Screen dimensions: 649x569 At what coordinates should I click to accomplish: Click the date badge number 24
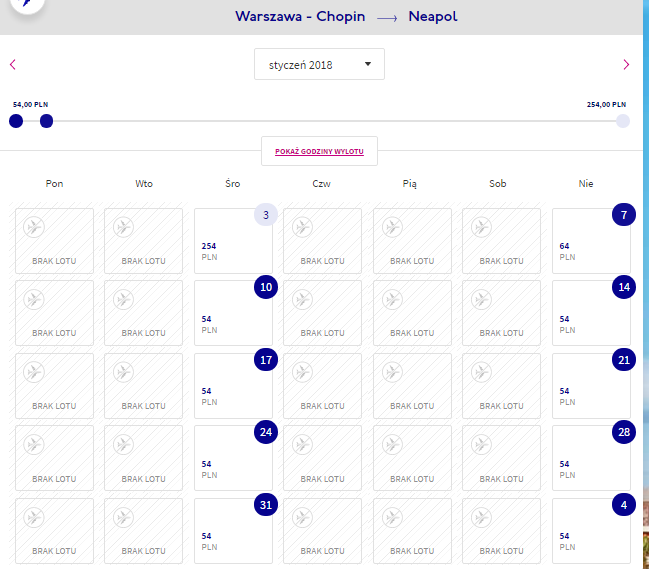click(266, 432)
